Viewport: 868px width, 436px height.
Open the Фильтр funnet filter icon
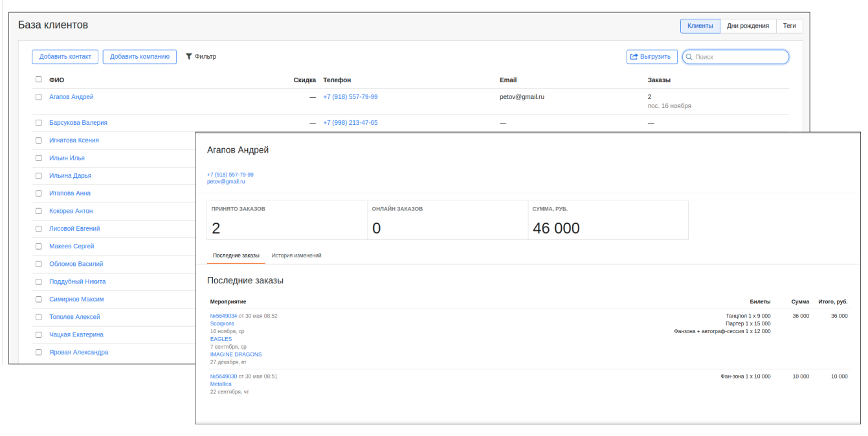pos(188,56)
